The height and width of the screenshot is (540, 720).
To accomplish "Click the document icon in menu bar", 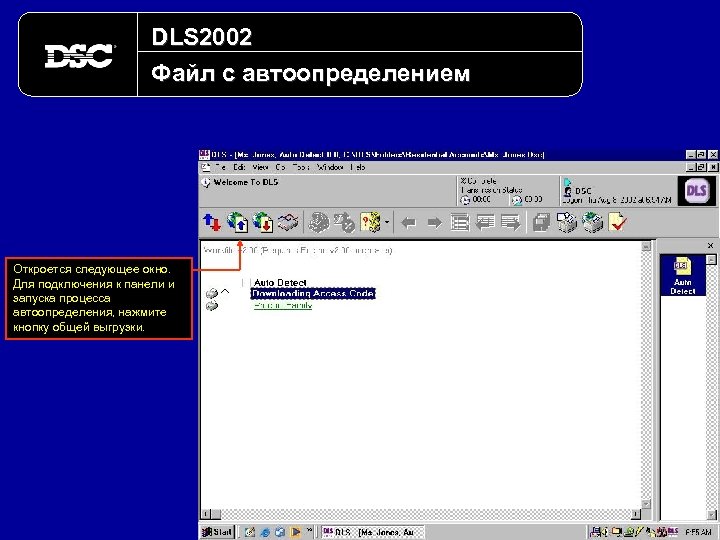I will pyautogui.click(x=206, y=168).
